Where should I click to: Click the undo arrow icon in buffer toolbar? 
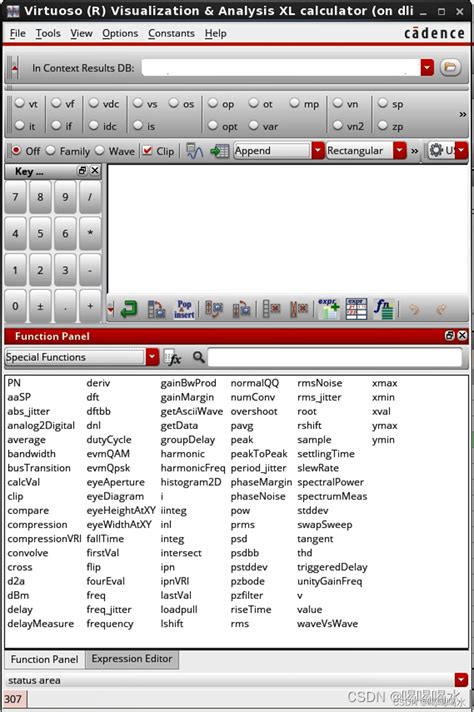413,310
